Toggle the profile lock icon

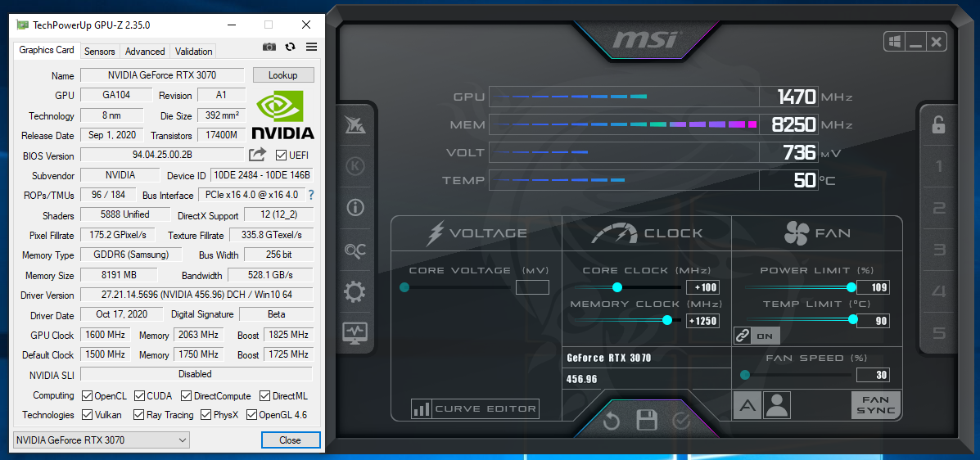pyautogui.click(x=938, y=124)
